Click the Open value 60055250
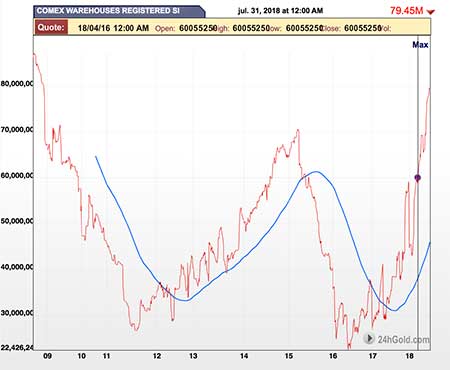 point(198,28)
